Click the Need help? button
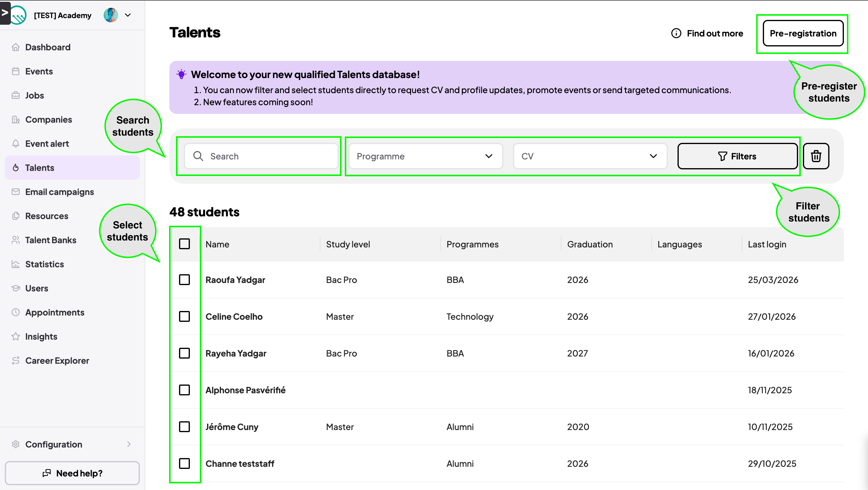The image size is (868, 490). [x=72, y=473]
